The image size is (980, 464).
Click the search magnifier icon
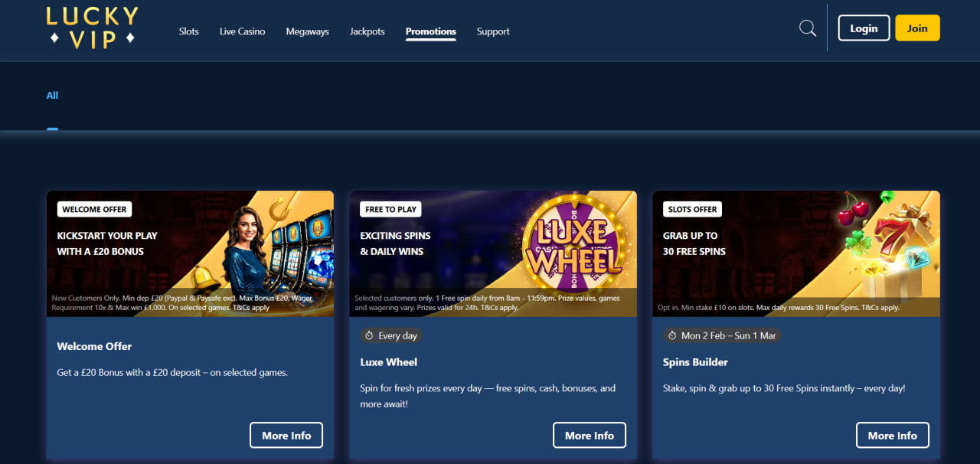tap(807, 28)
